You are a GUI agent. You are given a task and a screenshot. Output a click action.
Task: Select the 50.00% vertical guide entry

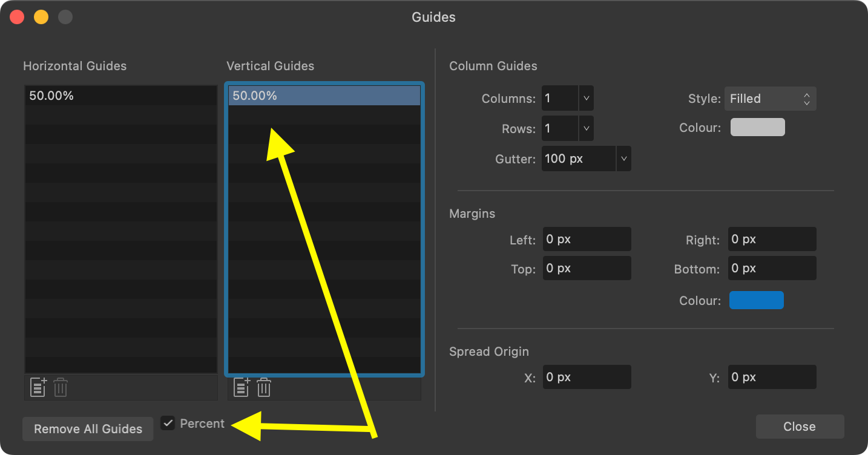point(323,95)
